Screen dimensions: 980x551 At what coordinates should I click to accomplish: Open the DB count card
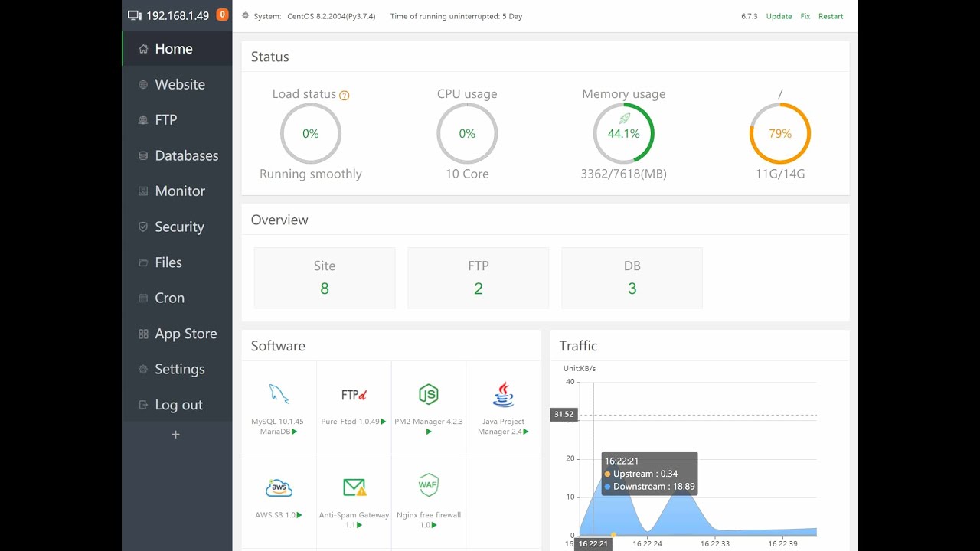click(x=632, y=278)
